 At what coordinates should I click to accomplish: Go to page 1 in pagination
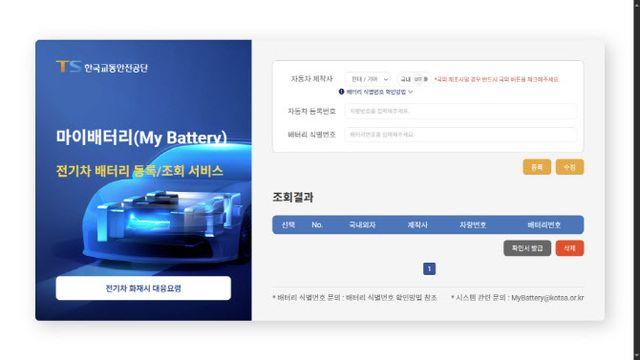[x=429, y=269]
